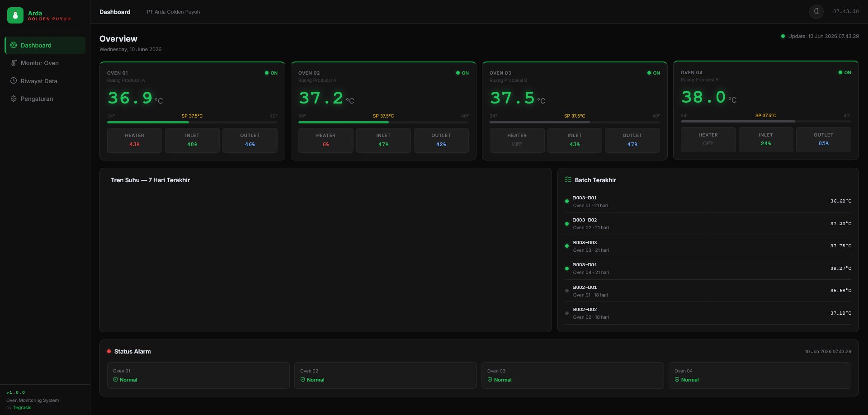
Task: Click the Pengaturan gear icon
Action: [x=14, y=99]
